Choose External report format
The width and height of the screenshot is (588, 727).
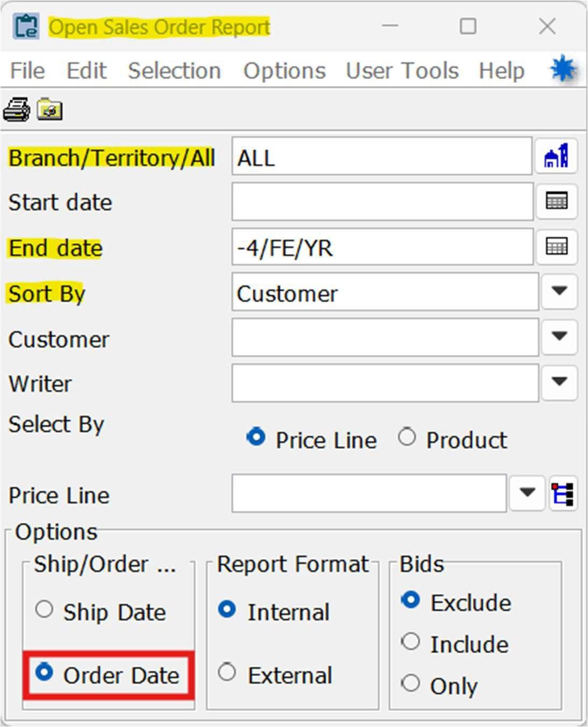coord(227,672)
